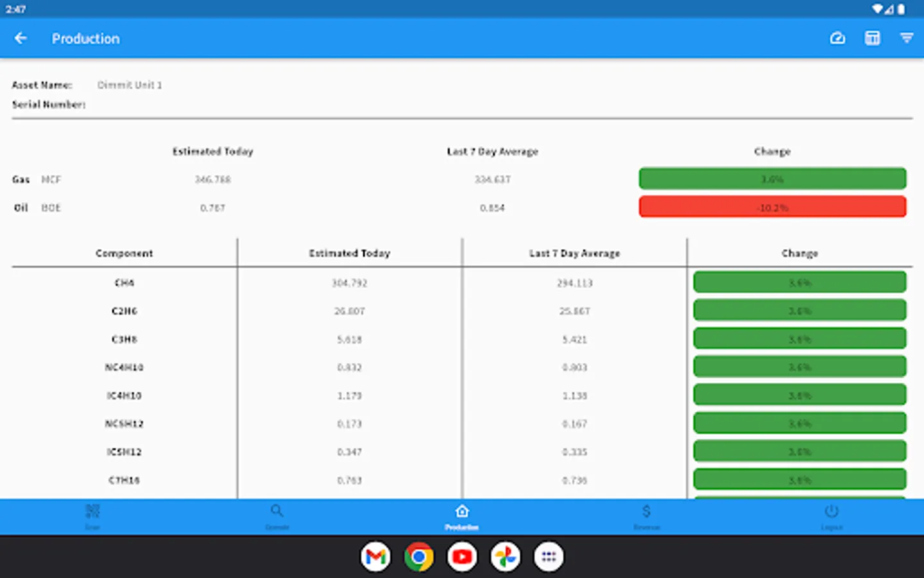
Task: Select the IC5H12 component row label
Action: coord(124,452)
